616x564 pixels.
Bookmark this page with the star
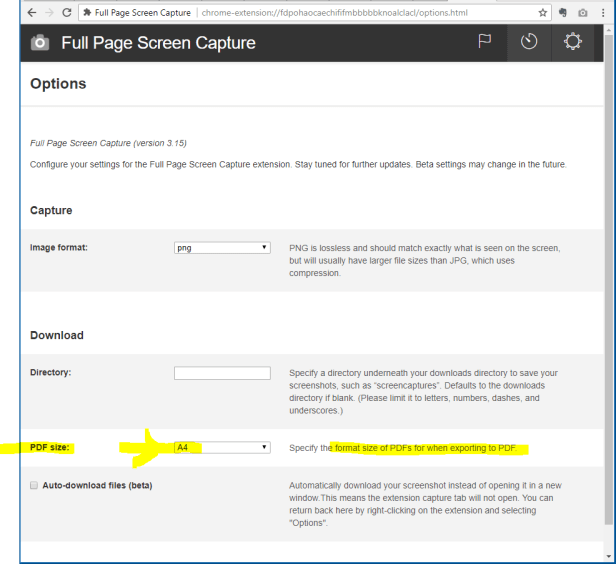(x=543, y=12)
